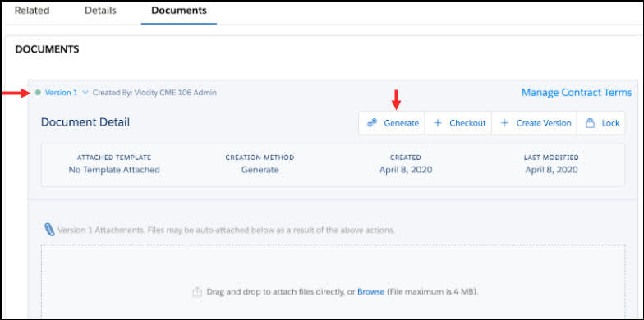This screenshot has width=644, height=320.
Task: Click the Generate button's link icon
Action: [x=372, y=123]
